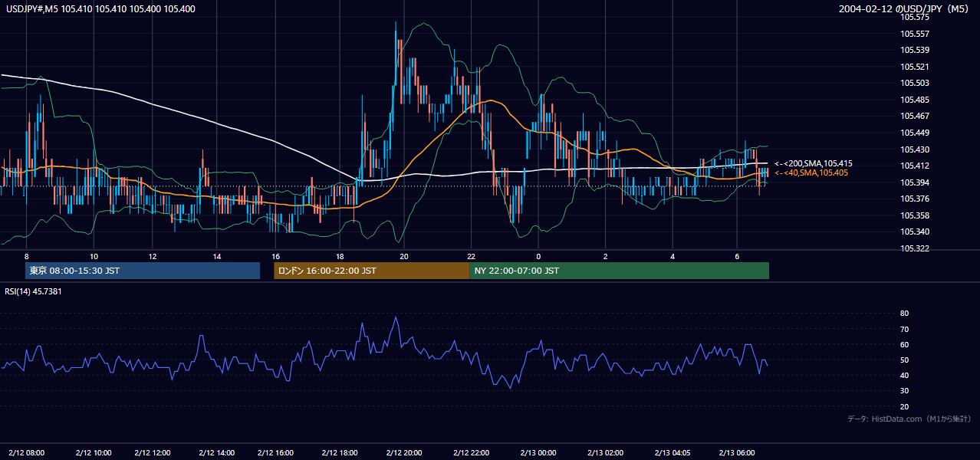Click price axis value 105.358
This screenshot has height=460, width=980.
tap(914, 215)
